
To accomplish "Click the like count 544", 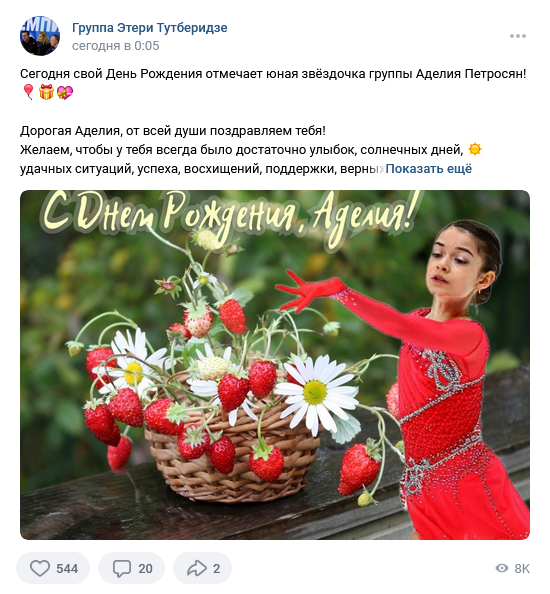I will coord(67,569).
